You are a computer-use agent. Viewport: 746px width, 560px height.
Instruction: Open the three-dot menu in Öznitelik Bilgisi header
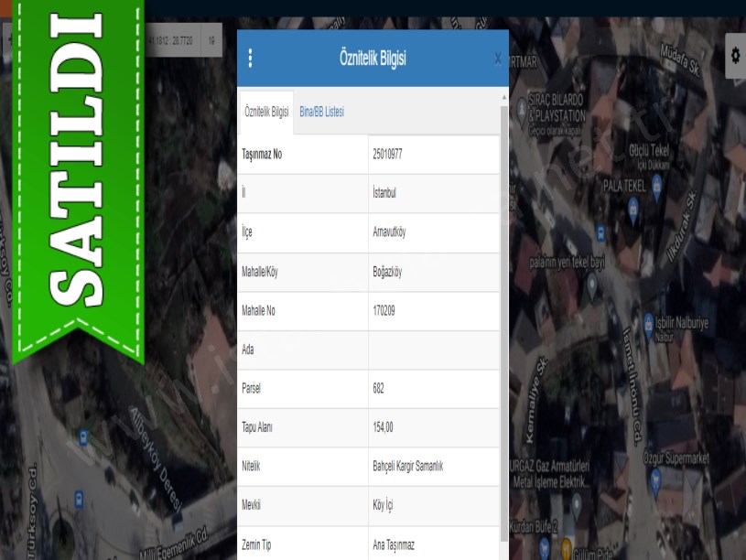(x=251, y=59)
